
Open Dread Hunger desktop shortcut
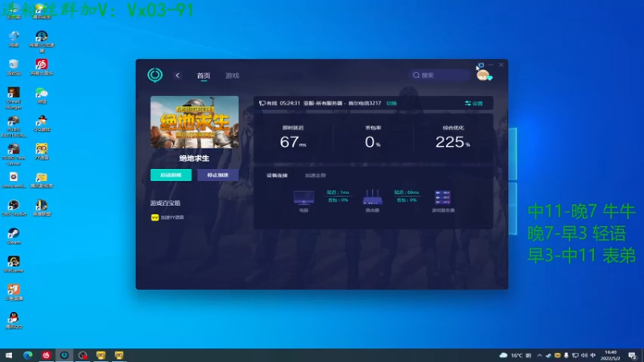click(x=14, y=97)
